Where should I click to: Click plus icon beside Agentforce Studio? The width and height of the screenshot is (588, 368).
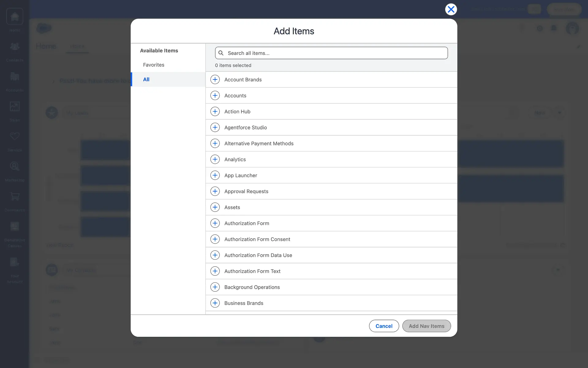pos(215,127)
